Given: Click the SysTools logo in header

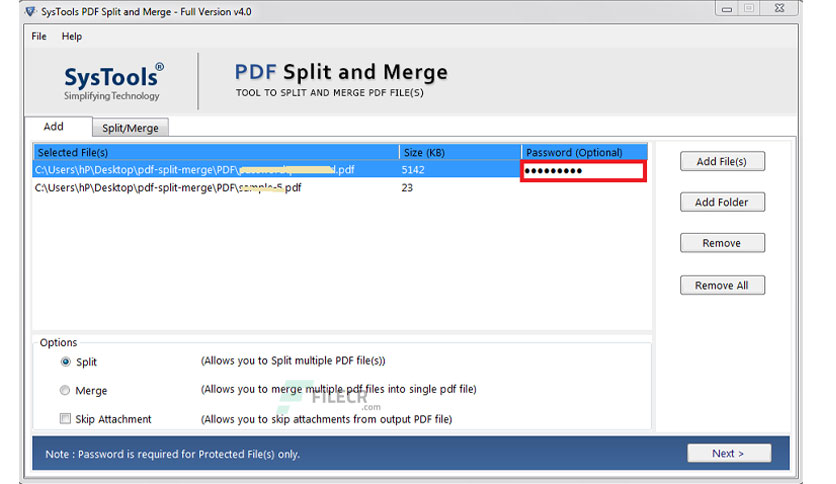Looking at the screenshot, I should tap(112, 82).
